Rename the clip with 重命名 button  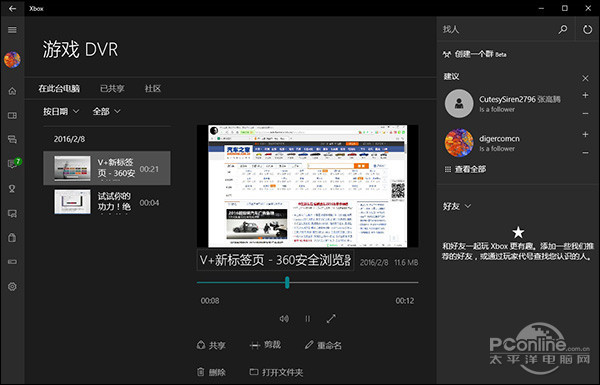point(323,345)
